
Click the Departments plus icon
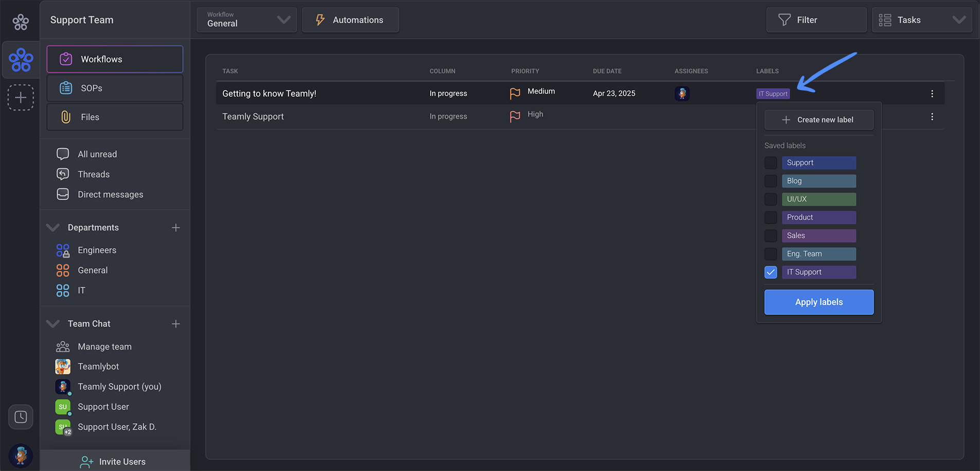176,228
